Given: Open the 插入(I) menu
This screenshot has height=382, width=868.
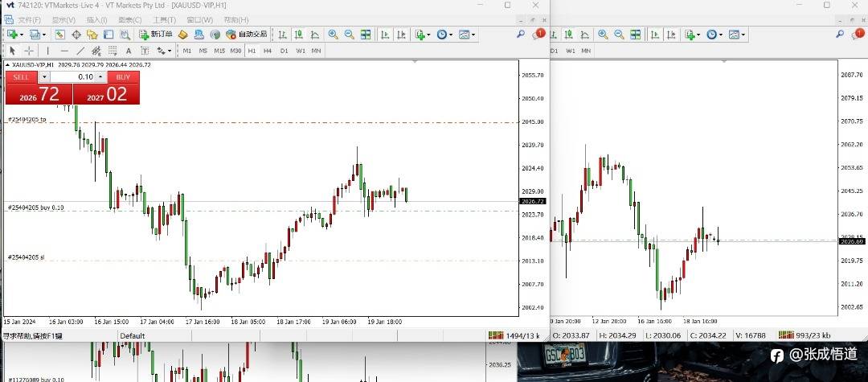Looking at the screenshot, I should pyautogui.click(x=97, y=20).
